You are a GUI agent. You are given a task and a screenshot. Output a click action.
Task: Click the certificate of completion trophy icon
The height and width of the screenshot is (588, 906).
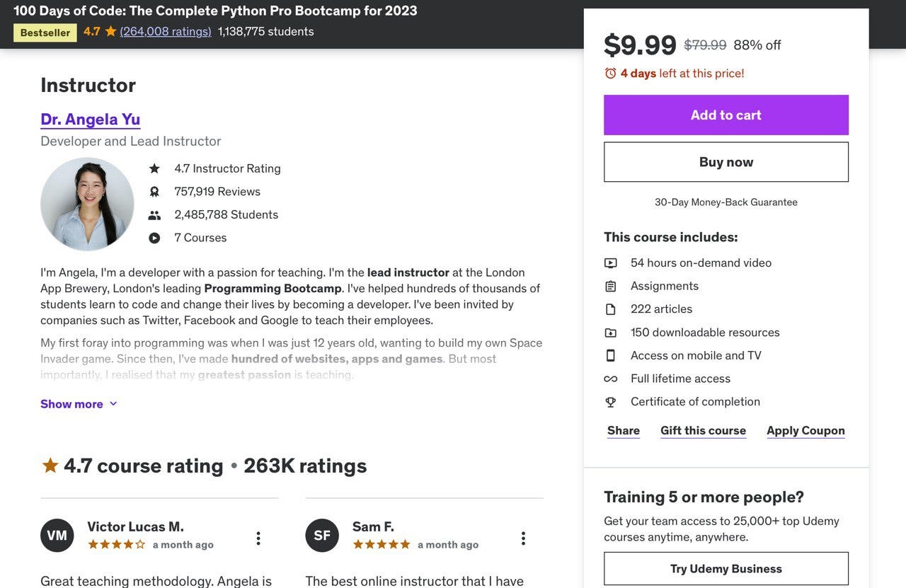pos(610,401)
